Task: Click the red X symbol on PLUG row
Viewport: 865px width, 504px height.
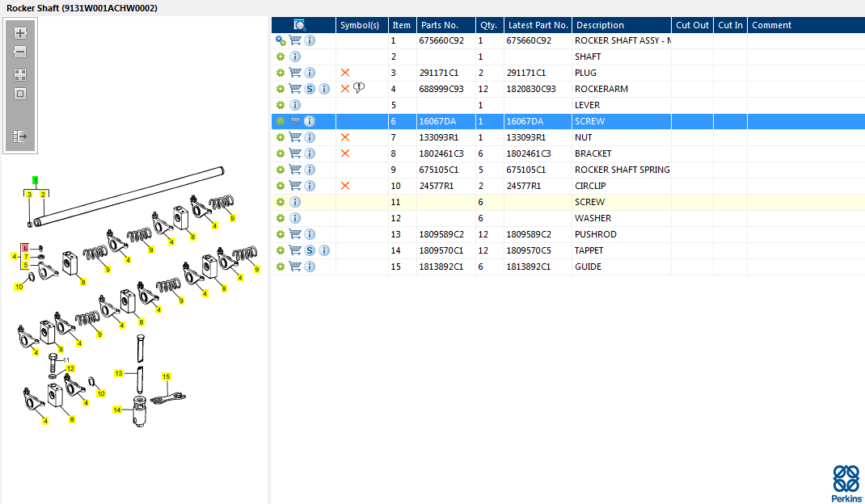Action: (x=345, y=72)
